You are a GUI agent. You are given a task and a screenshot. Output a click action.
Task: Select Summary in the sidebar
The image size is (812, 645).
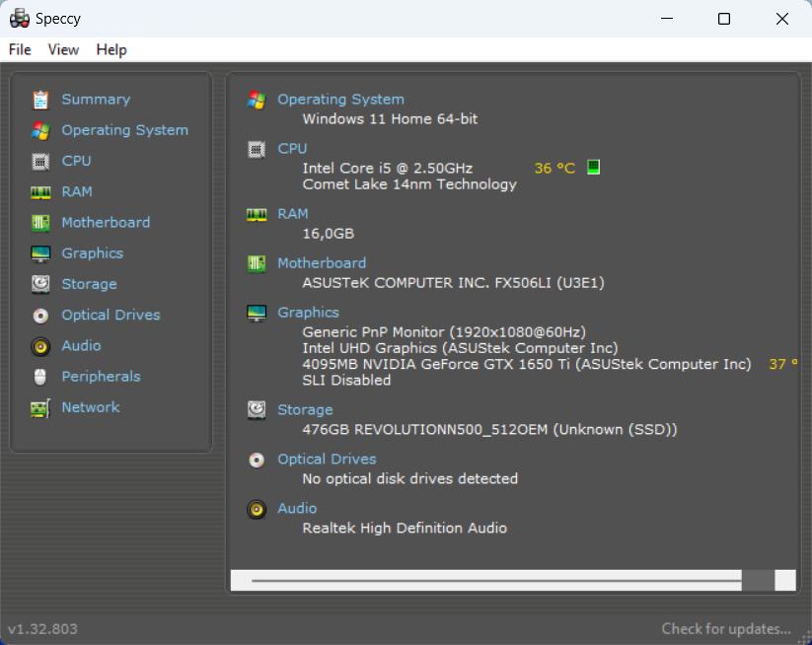coord(96,100)
